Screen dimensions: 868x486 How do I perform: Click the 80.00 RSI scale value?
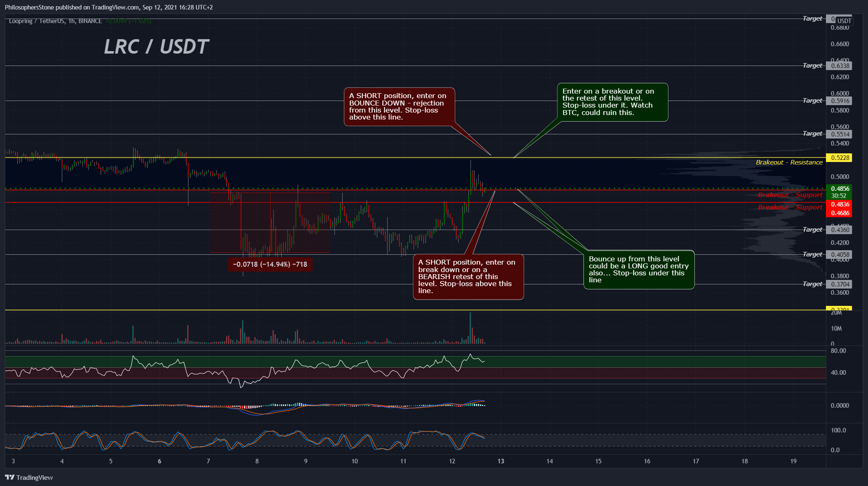[x=838, y=351]
